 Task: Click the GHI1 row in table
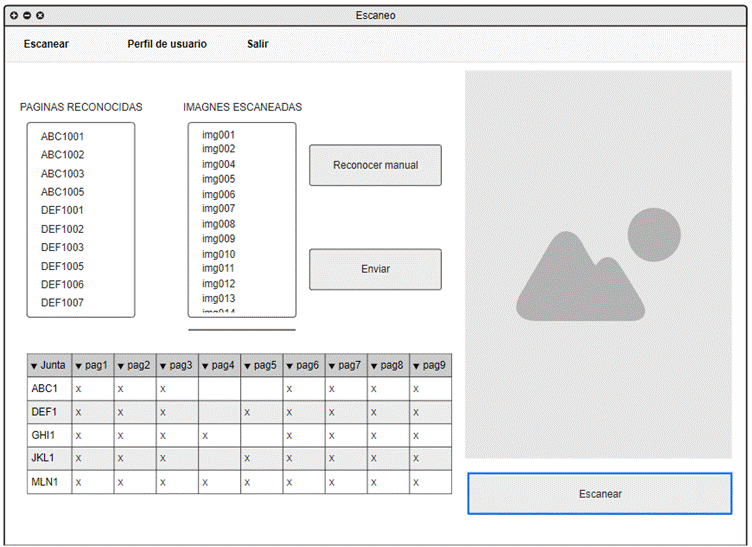45,436
